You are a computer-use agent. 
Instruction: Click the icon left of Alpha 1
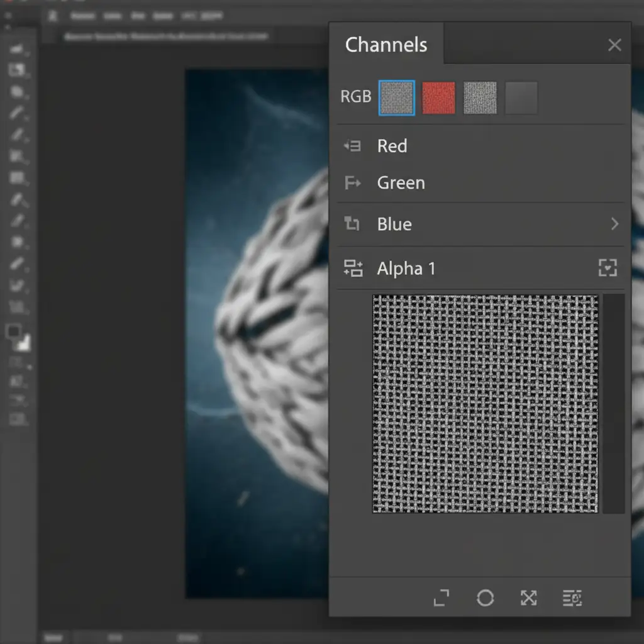click(353, 269)
